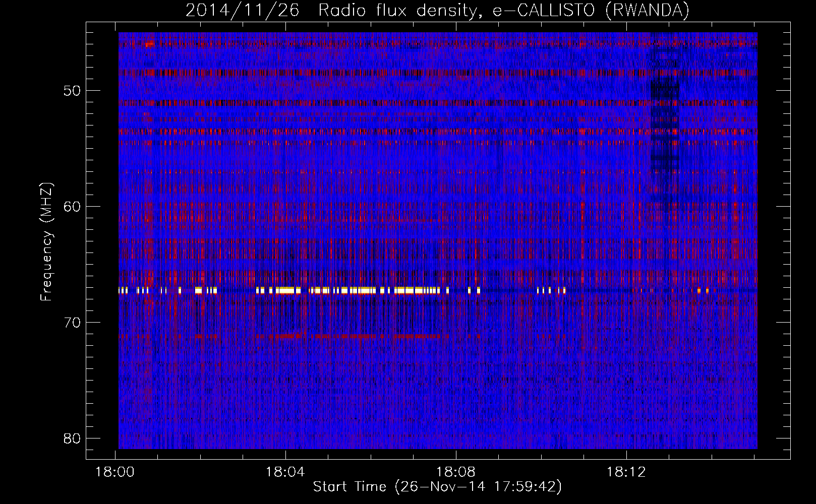Click the 70 frequency tick label
The image size is (816, 504).
[73, 323]
